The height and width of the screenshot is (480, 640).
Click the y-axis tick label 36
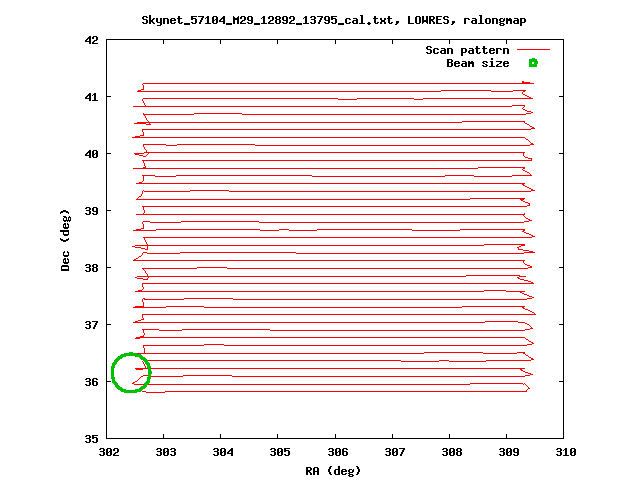[92, 382]
